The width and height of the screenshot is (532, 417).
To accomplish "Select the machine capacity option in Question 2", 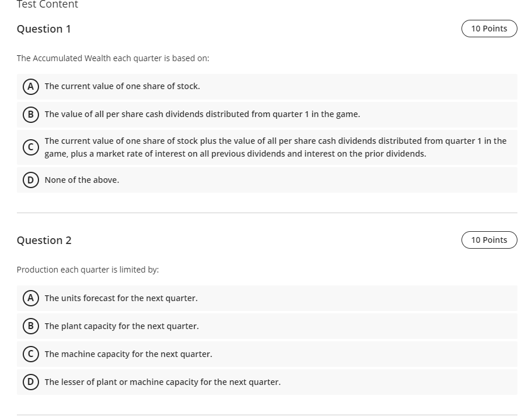I will 128,354.
